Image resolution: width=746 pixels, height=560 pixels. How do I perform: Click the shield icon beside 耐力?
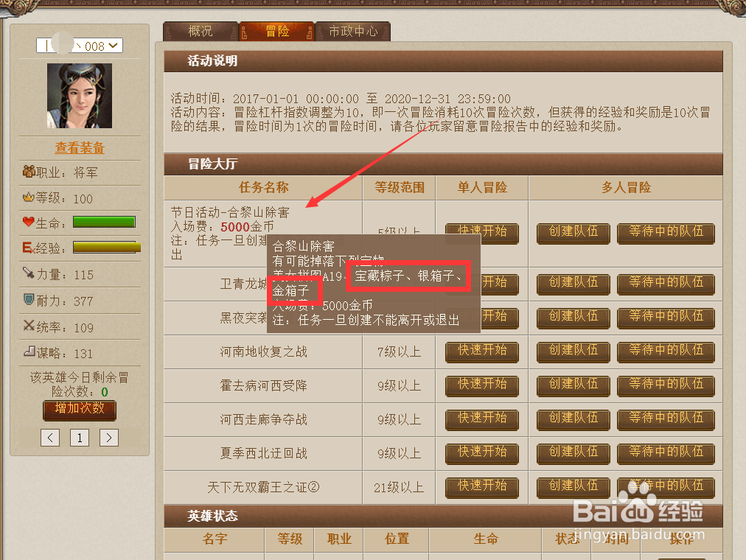point(29,299)
